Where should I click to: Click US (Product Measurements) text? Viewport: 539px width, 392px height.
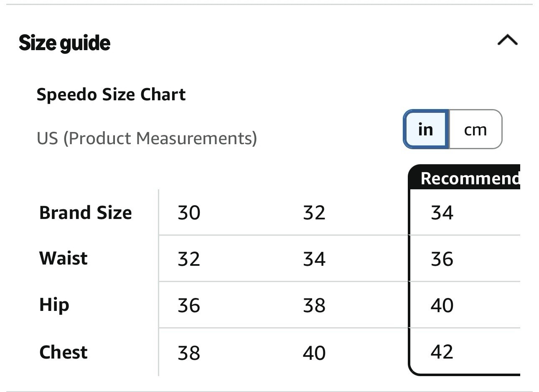(x=147, y=138)
